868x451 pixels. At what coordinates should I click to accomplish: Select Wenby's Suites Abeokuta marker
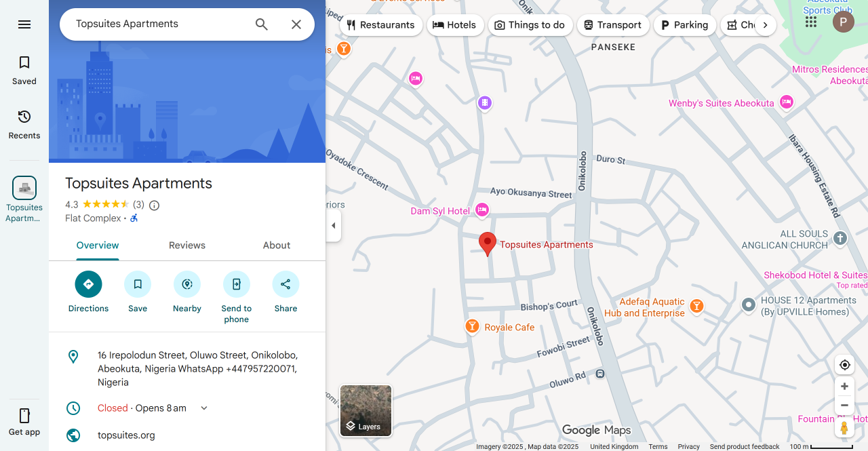tap(787, 102)
